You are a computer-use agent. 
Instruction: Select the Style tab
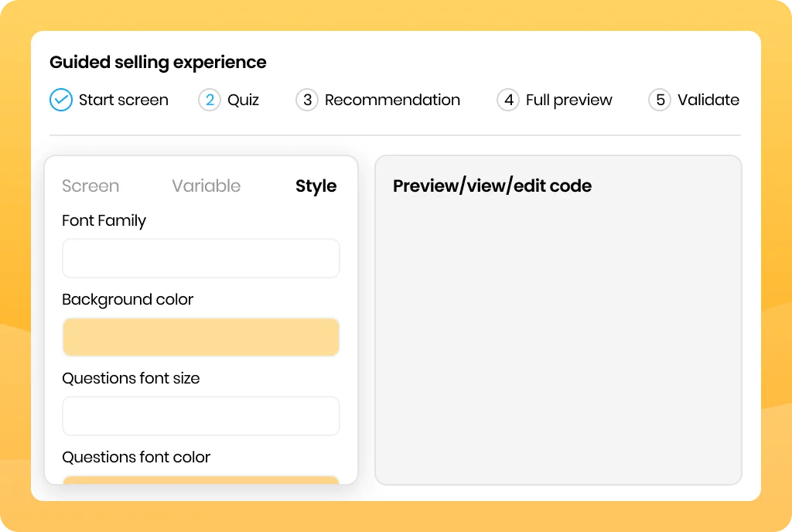click(316, 186)
